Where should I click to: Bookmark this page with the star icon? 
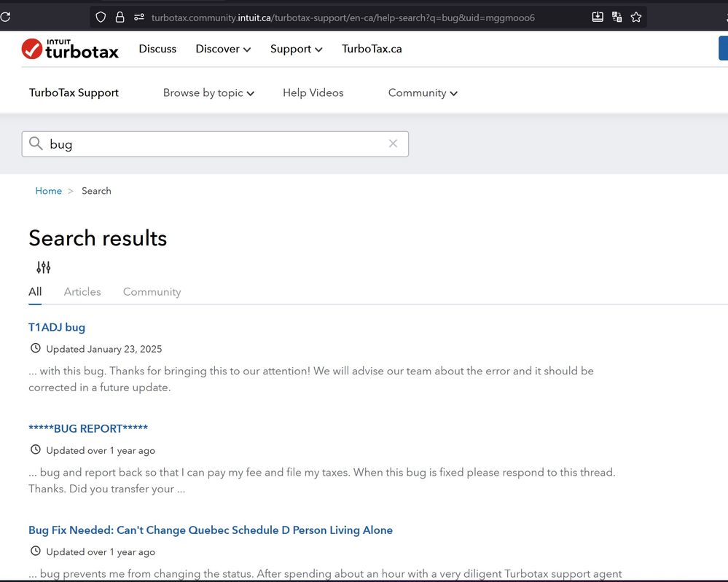(635, 17)
